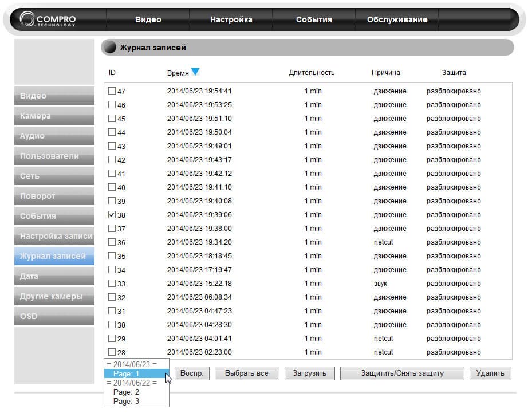Click the round bullet icon beside Журнал записей
This screenshot has height=413, width=532.
pos(110,48)
